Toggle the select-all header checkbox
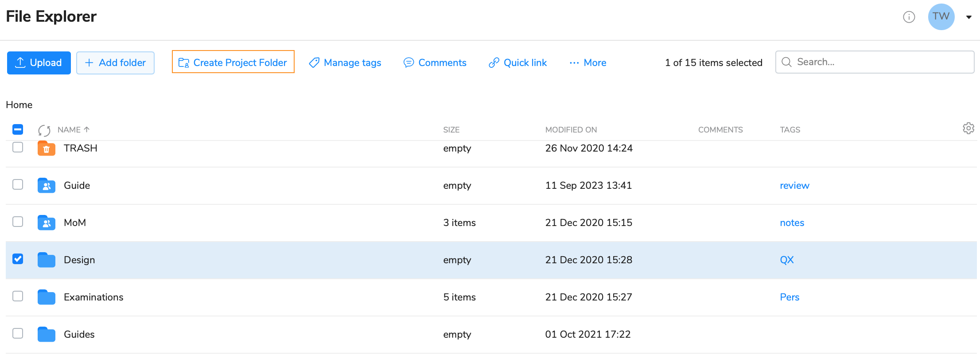This screenshot has width=980, height=355. click(x=18, y=129)
